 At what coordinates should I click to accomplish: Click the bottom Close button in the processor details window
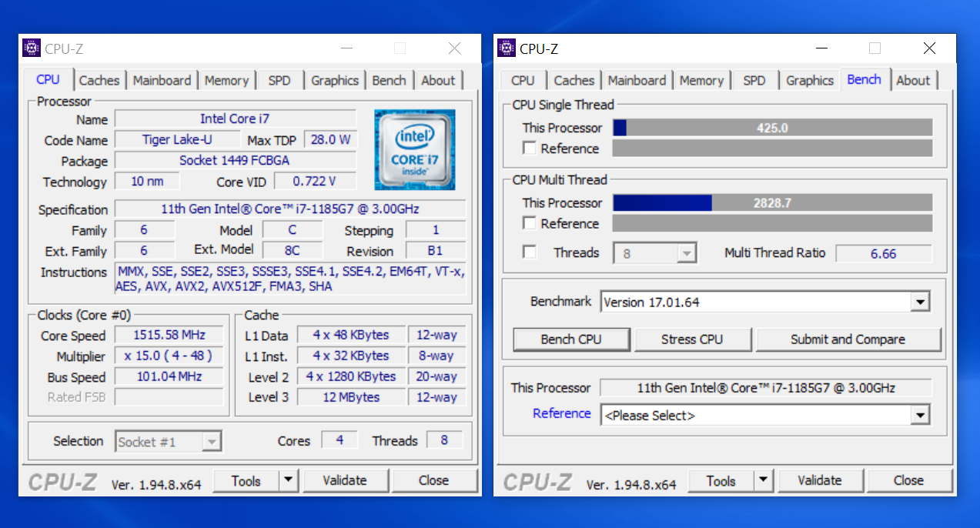pyautogui.click(x=433, y=481)
